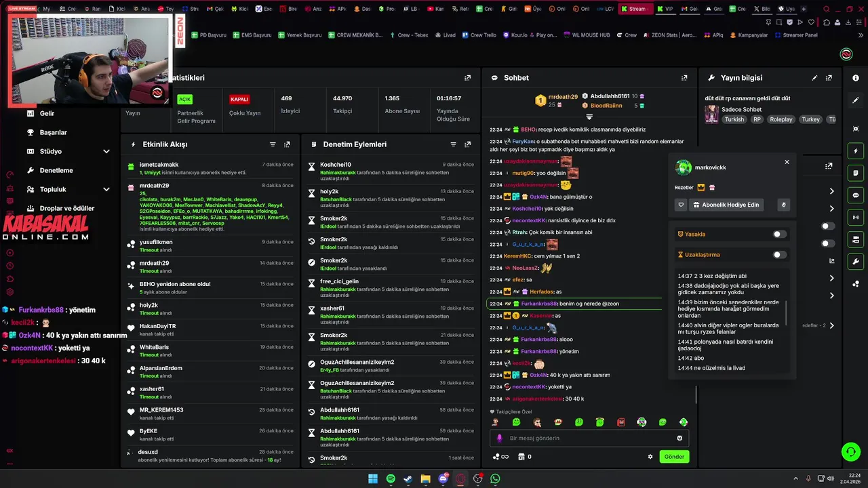Toggle the Uzaklaştırma timeout switch

click(780, 255)
